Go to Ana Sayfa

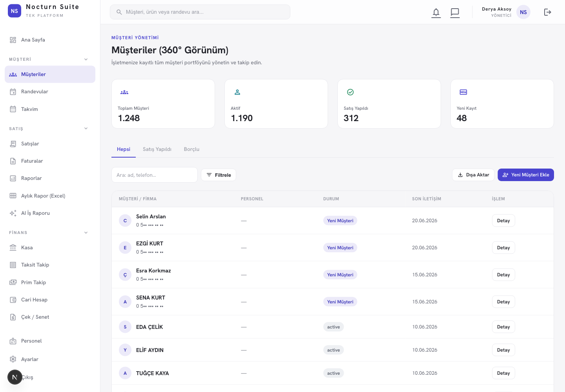tap(50, 40)
